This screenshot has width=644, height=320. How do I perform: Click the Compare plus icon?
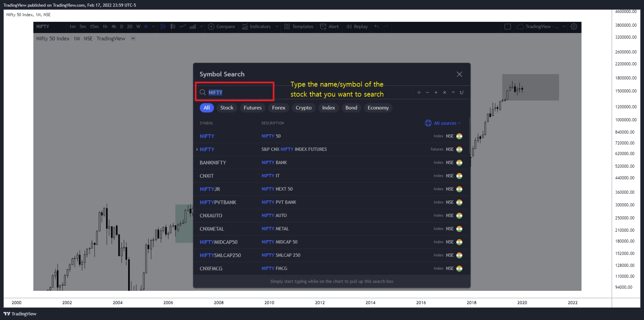pos(211,26)
